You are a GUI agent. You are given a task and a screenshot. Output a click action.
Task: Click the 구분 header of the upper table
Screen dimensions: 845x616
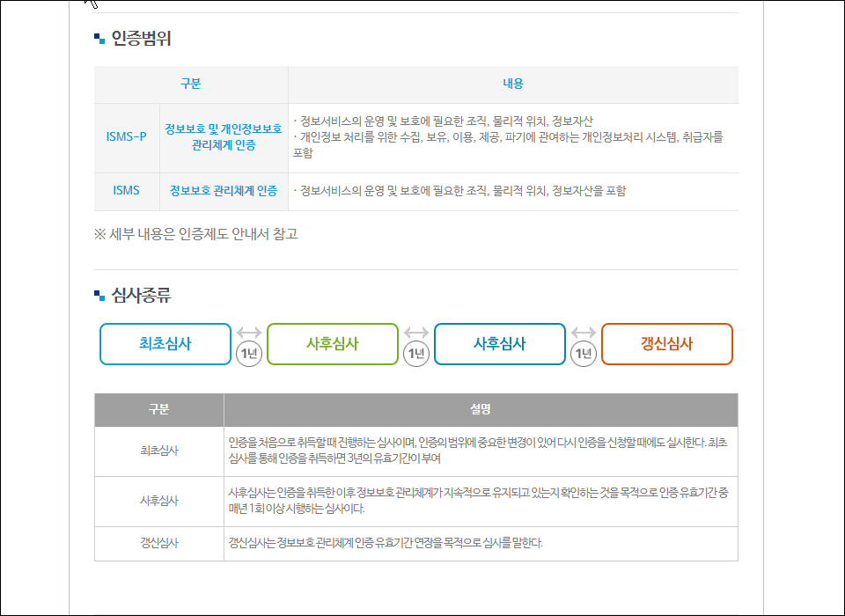tap(191, 84)
